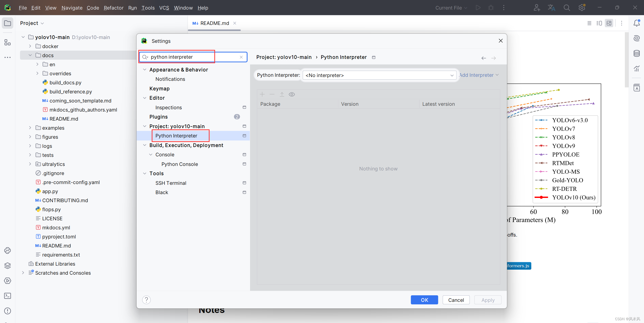644x323 pixels.
Task: Select Python Interpreter settings item
Action: click(x=193, y=136)
